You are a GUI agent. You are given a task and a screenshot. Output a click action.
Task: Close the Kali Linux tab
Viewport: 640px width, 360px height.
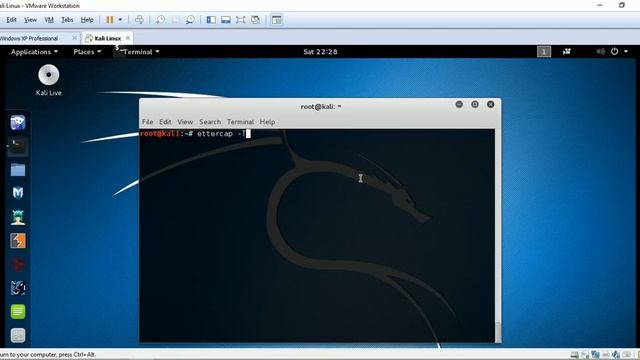coord(128,38)
